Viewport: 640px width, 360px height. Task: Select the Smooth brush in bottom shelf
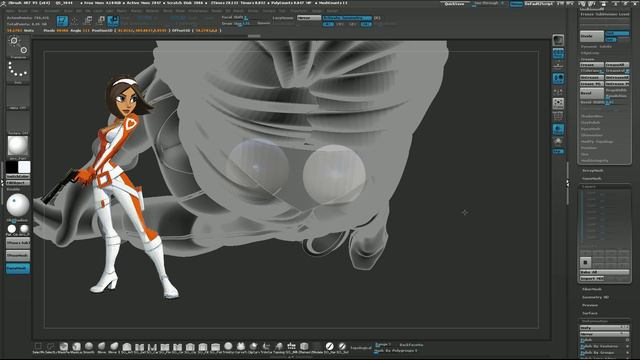(89, 347)
